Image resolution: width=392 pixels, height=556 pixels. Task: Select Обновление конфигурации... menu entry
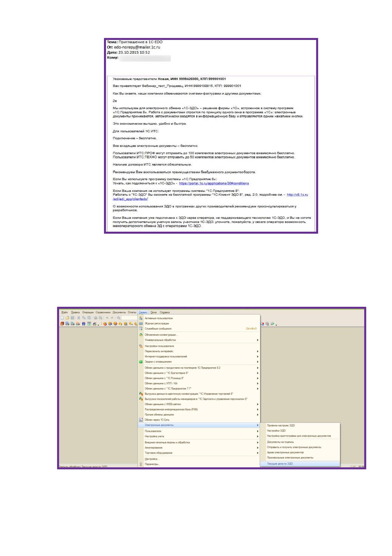[x=199, y=335]
